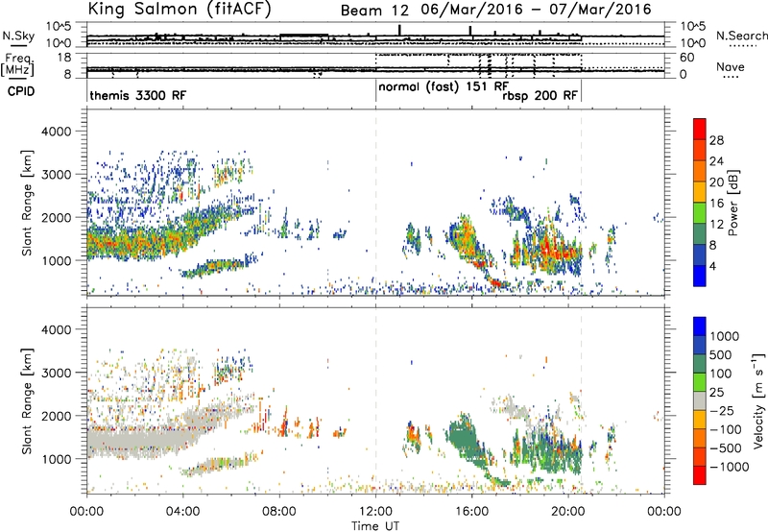The height and width of the screenshot is (532, 768).
Task: Click the -25 tick on Velocity colorbar
Action: coord(722,411)
